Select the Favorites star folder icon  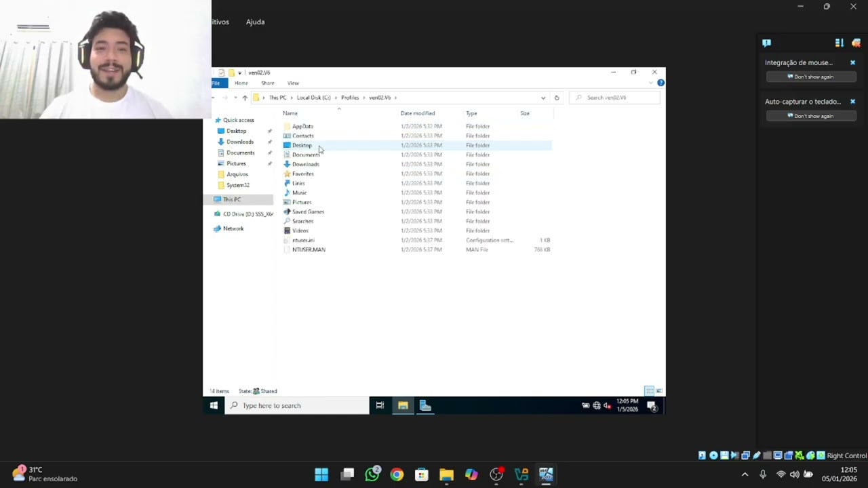287,174
